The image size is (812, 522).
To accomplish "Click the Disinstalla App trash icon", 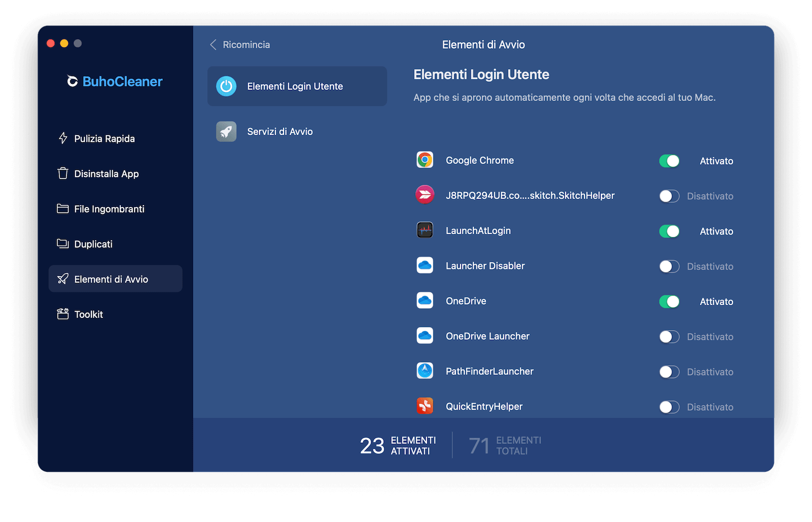I will (x=63, y=173).
